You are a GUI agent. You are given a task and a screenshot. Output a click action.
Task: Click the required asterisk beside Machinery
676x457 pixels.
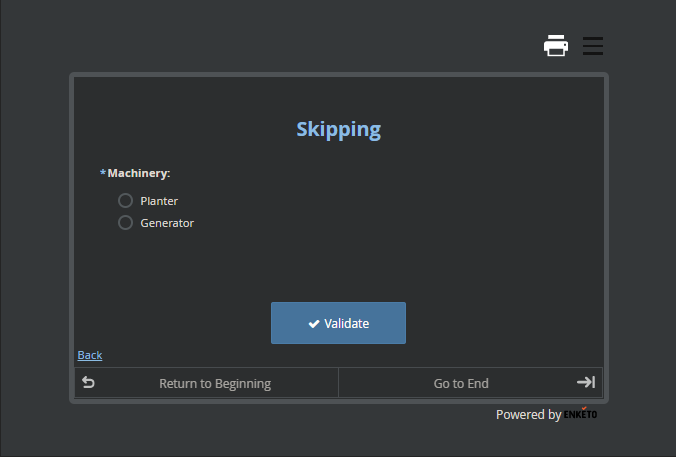pos(103,173)
